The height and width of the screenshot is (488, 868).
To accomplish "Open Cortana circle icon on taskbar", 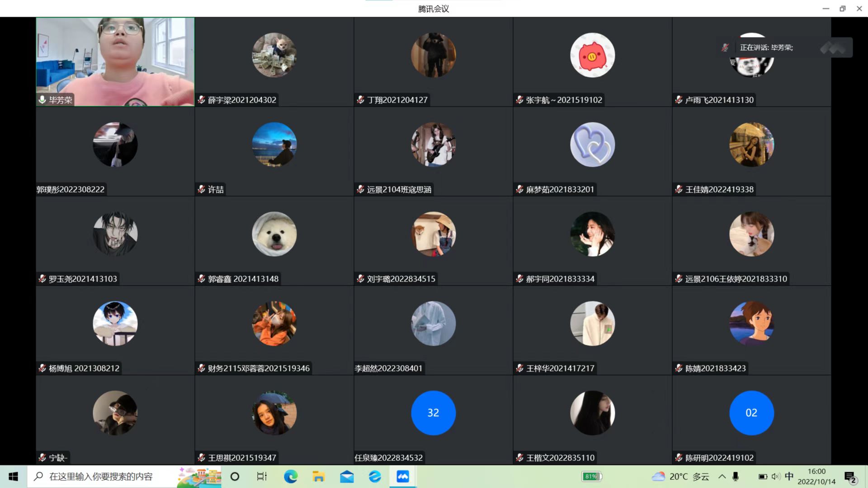I will (x=235, y=476).
